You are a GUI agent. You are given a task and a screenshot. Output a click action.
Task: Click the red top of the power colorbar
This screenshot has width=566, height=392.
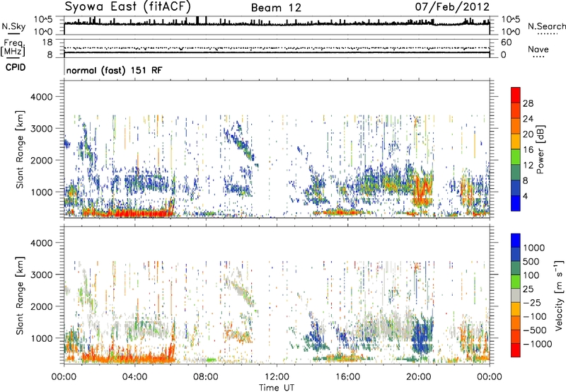[x=516, y=93]
